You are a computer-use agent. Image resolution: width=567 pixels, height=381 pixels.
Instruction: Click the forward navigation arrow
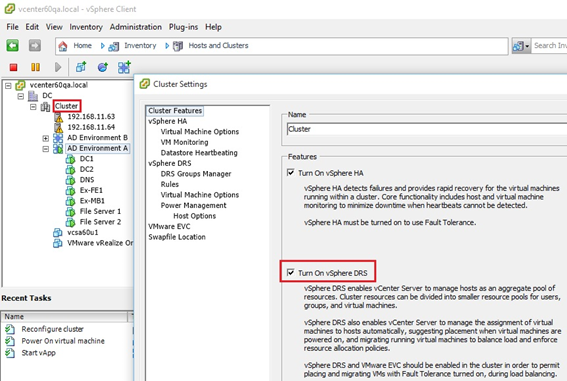click(34, 46)
